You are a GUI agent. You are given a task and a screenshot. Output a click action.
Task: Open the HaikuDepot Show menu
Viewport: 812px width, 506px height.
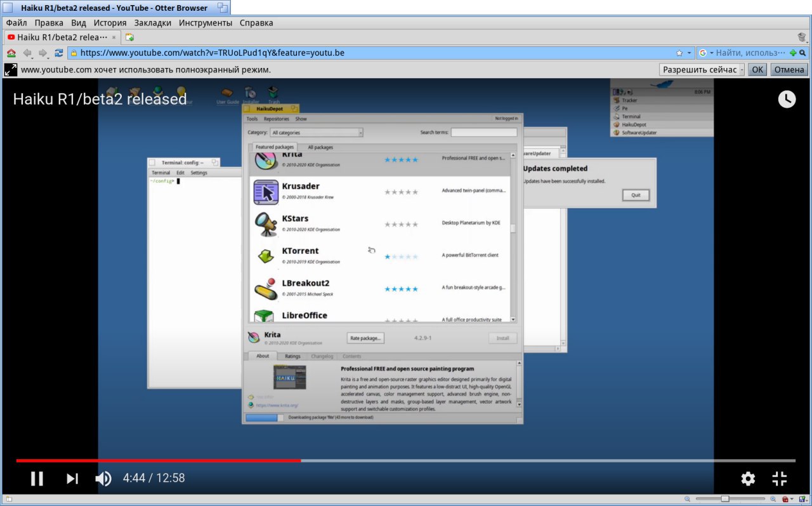tap(301, 119)
